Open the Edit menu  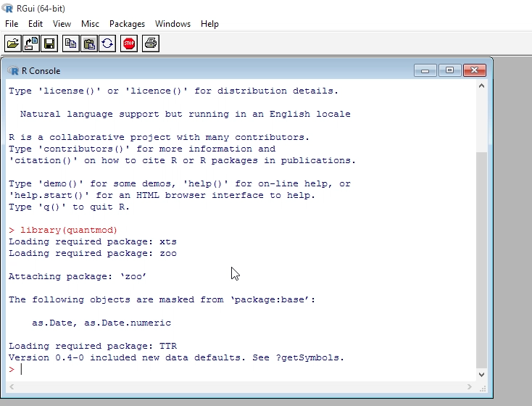click(36, 24)
